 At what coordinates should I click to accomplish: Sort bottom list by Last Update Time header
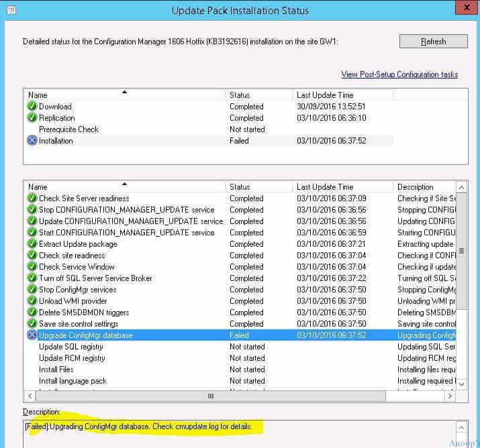coord(343,186)
